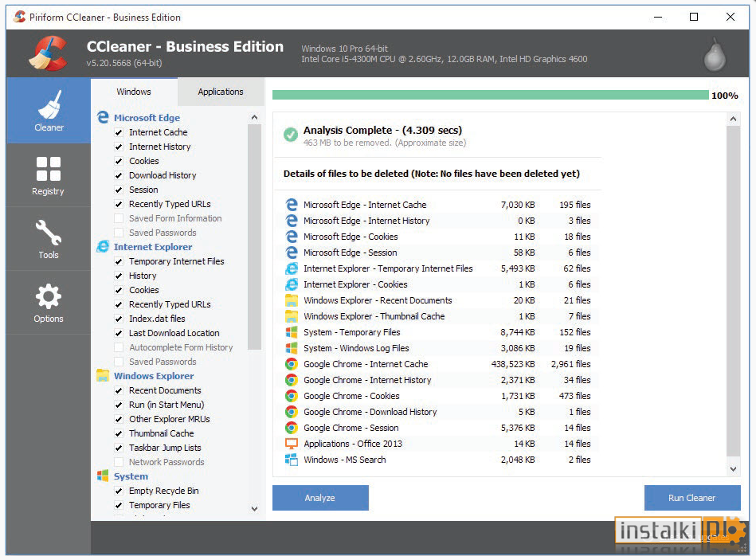Uncheck Internet Cache under Microsoft Edge

click(x=119, y=132)
